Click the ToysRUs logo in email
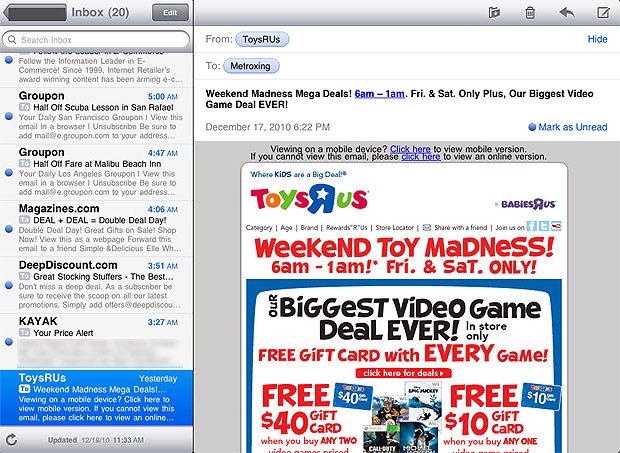 [309, 198]
